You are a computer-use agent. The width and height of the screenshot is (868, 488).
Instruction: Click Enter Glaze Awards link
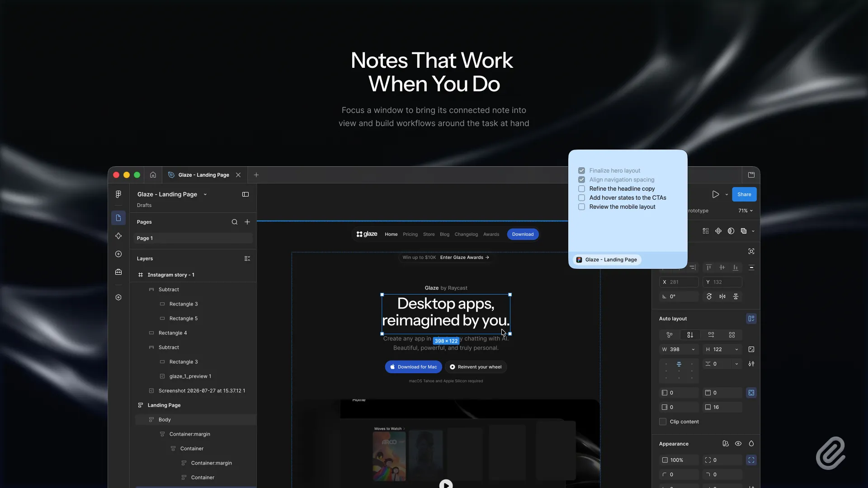tap(464, 258)
